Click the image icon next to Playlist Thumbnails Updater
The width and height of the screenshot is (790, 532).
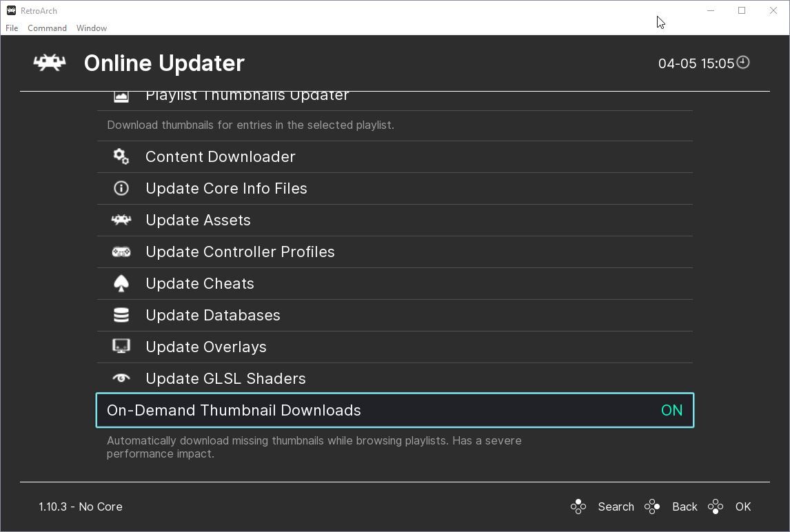121,94
